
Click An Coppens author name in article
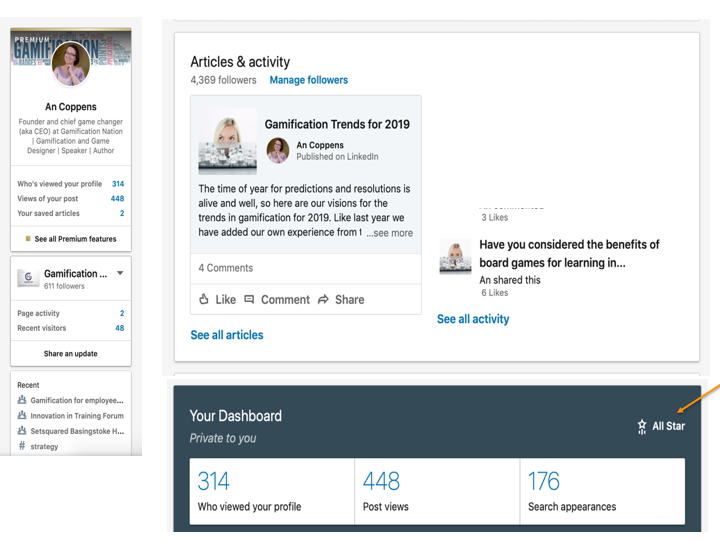click(x=320, y=145)
